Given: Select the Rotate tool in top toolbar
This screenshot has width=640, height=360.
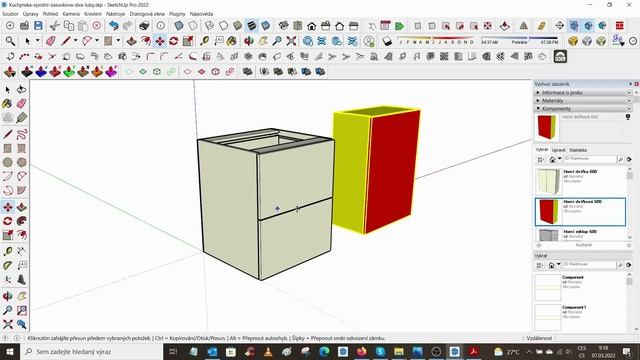Looking at the screenshot, I should pos(173,41).
